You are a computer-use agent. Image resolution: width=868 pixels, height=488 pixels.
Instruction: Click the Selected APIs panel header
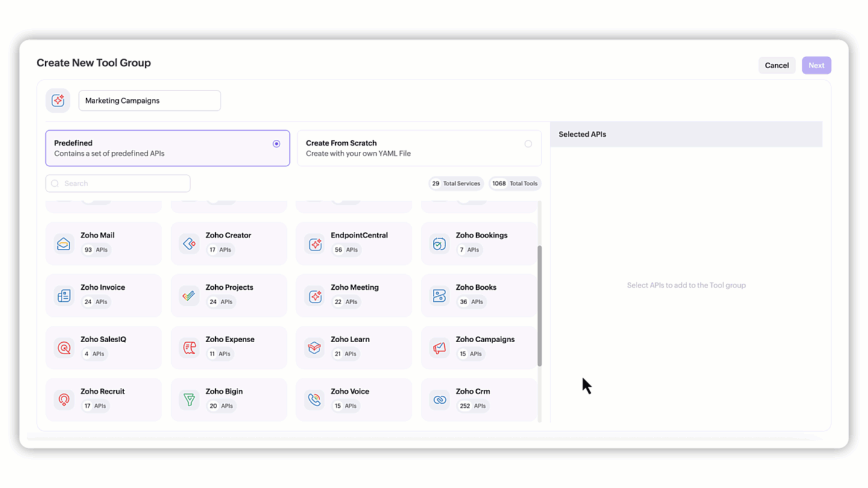pyautogui.click(x=686, y=134)
